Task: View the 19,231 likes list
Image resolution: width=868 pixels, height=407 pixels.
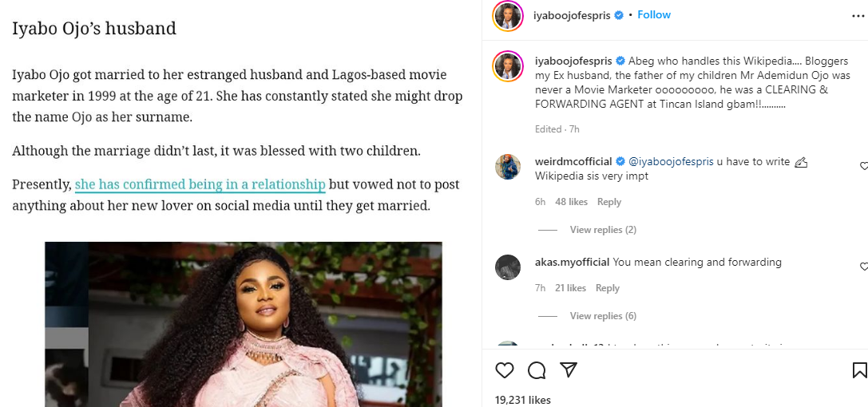Action: coord(523,400)
